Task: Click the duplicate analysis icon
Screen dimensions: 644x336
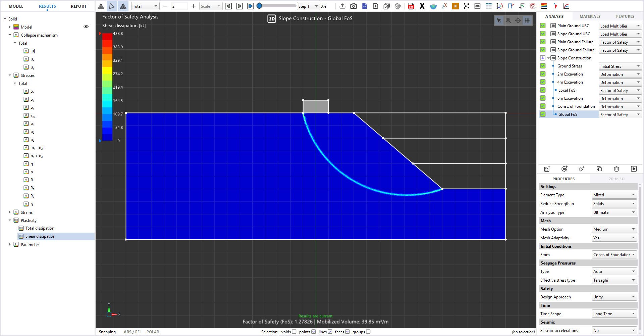Action: [599, 169]
